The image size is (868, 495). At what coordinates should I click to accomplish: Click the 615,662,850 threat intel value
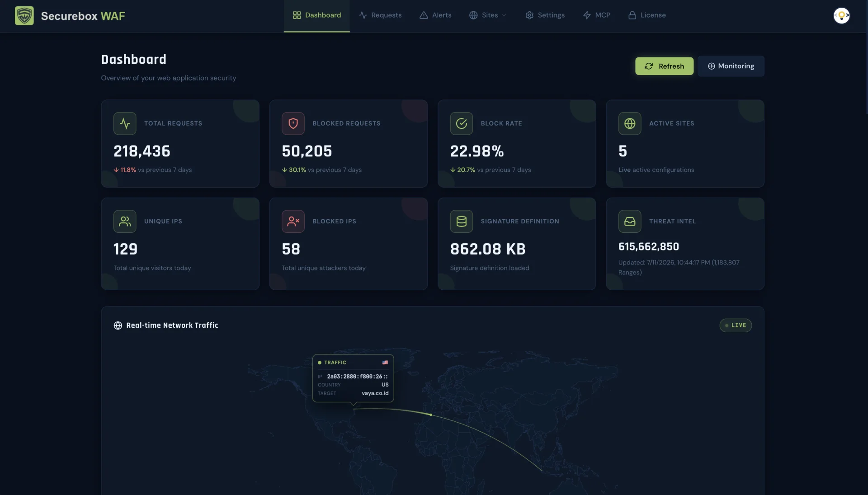[x=649, y=247]
